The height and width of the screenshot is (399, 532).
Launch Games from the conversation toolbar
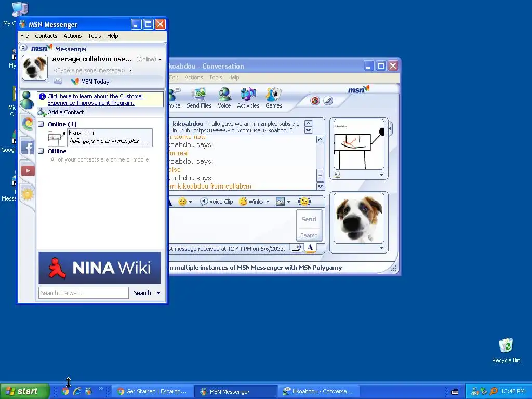pos(274,98)
